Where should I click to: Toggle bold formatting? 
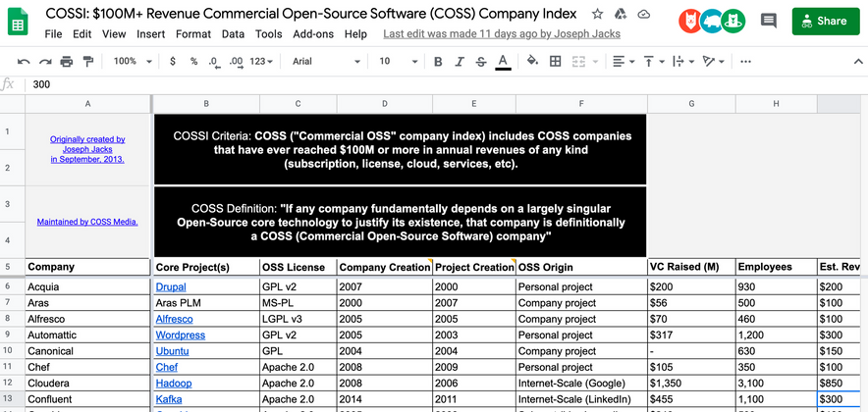click(x=438, y=62)
